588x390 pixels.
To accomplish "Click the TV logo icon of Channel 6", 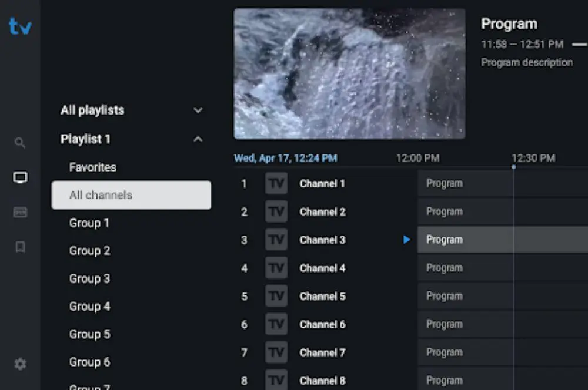I will (x=276, y=324).
